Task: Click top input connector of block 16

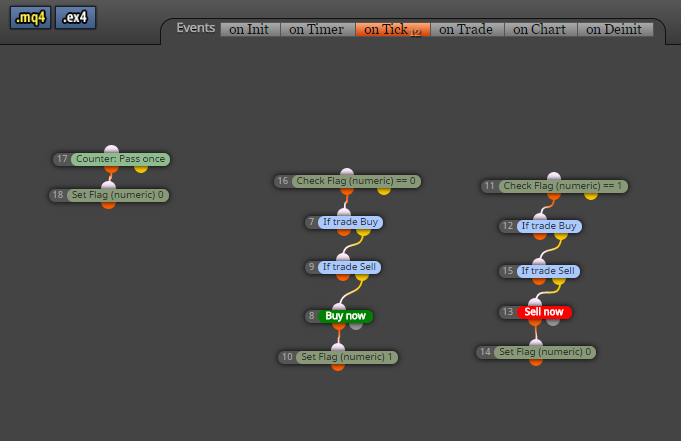Action: (x=347, y=172)
